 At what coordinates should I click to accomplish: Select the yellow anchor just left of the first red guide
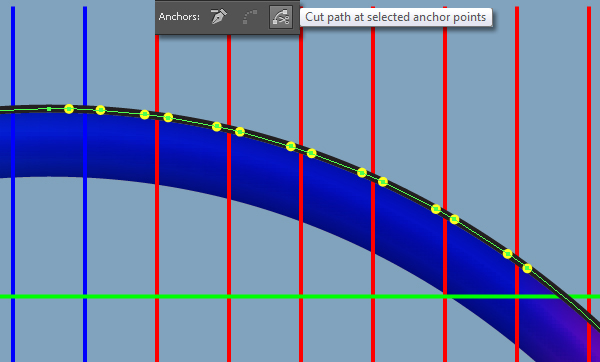point(144,114)
